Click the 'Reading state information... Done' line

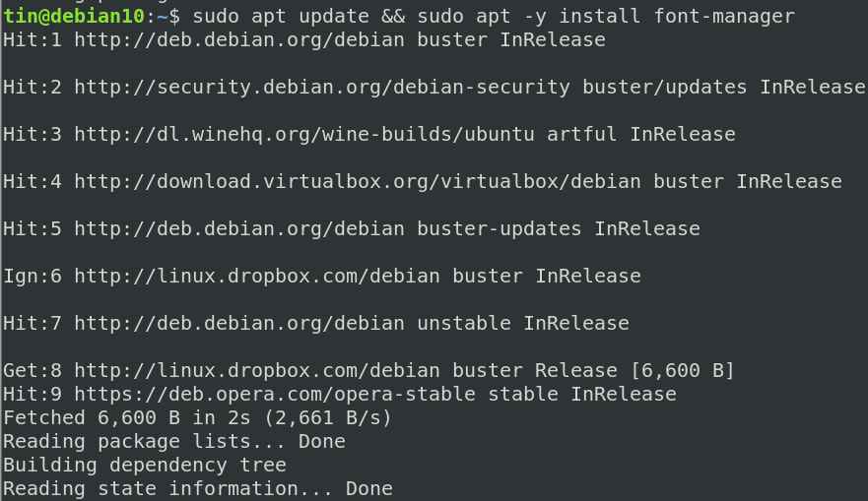coord(197,489)
